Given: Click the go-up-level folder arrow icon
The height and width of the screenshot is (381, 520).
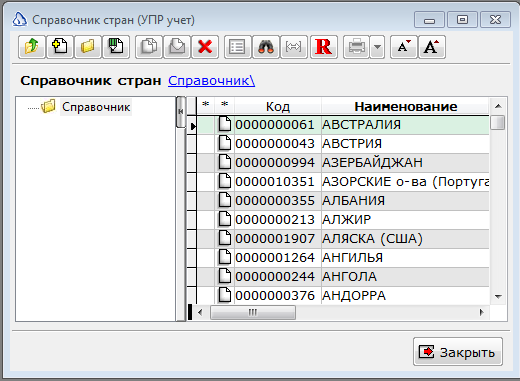Looking at the screenshot, I should 32,47.
